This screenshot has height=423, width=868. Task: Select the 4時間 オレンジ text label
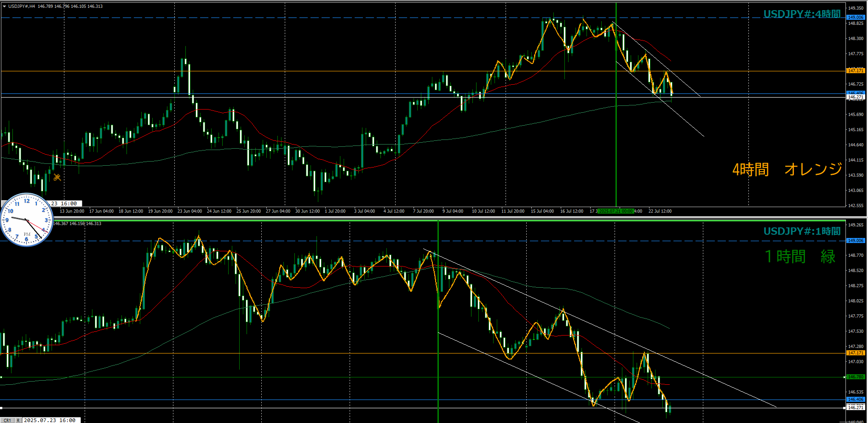(787, 169)
